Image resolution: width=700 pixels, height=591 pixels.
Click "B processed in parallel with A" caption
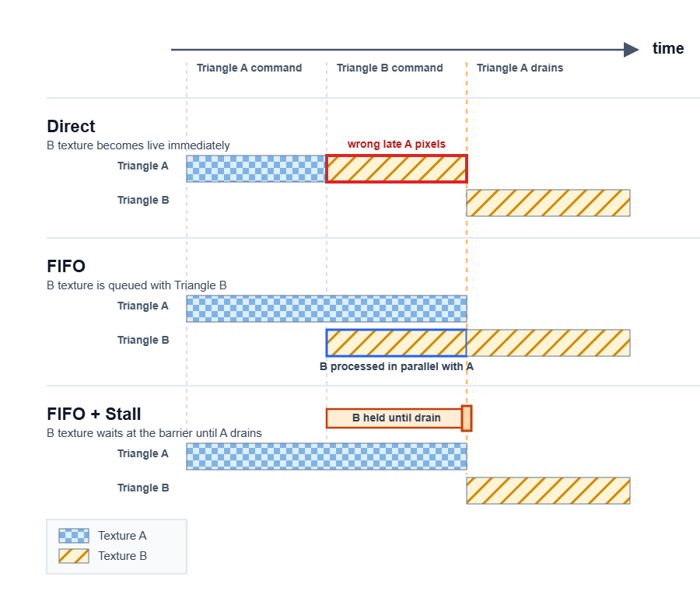(x=397, y=367)
